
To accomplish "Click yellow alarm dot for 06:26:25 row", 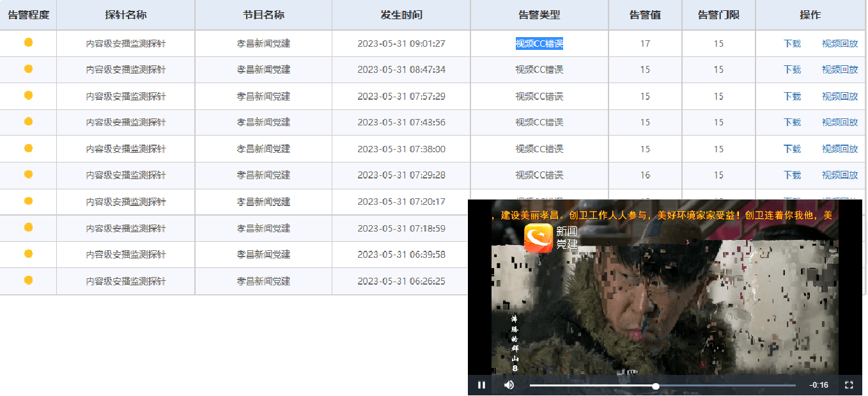I will pos(28,280).
